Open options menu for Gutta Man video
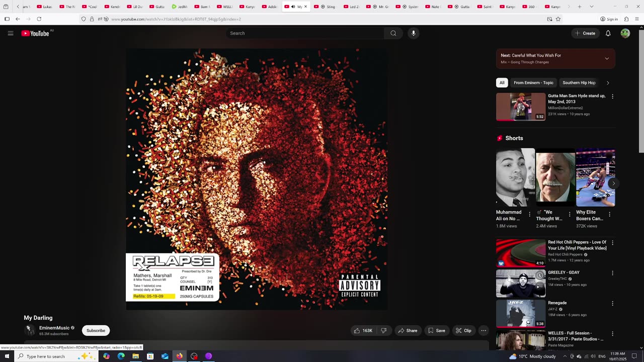Viewport: 644px width, 362px height. click(612, 96)
